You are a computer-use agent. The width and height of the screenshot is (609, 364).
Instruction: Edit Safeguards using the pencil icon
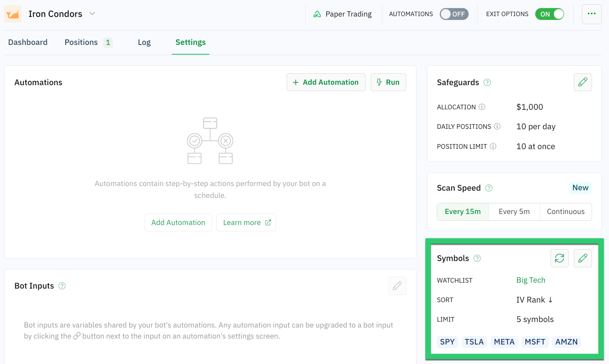pyautogui.click(x=583, y=82)
